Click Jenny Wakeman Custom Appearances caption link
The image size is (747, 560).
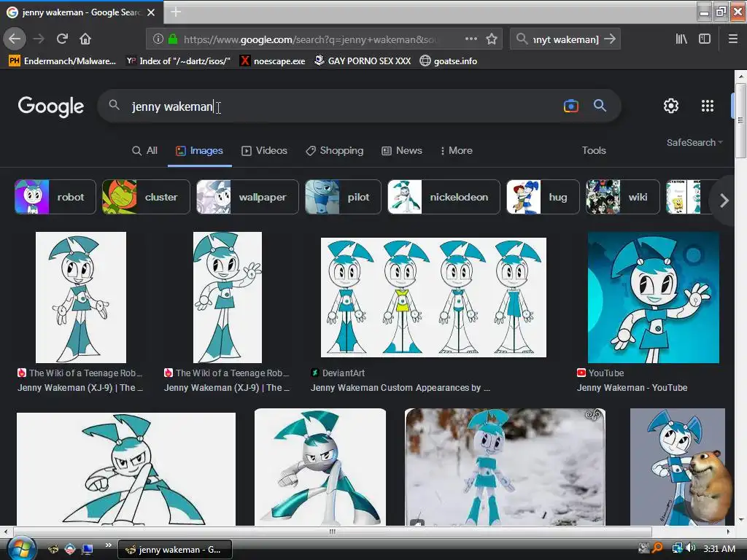coord(400,388)
